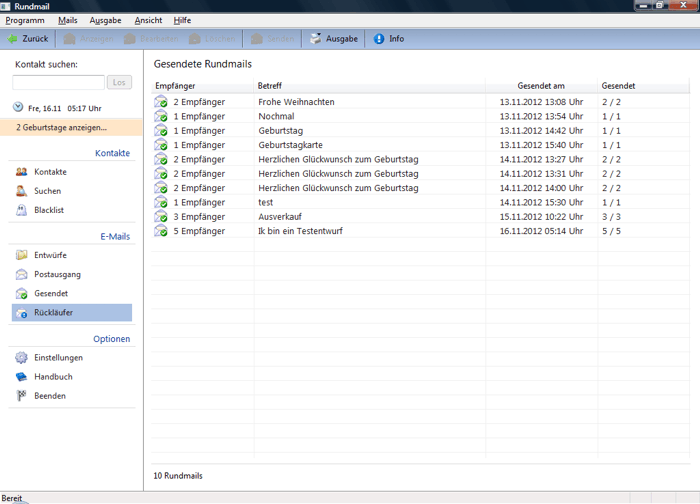Open Suchen in the sidebar

click(47, 191)
